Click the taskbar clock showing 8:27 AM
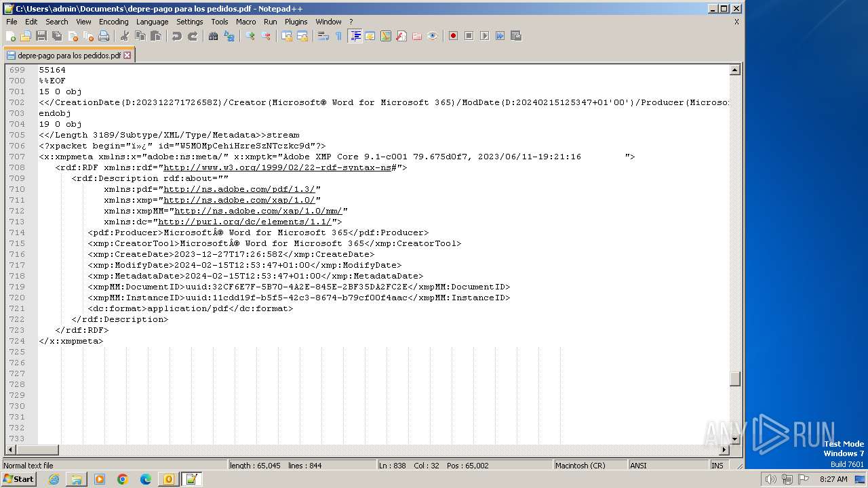Image resolution: width=868 pixels, height=488 pixels. [833, 479]
